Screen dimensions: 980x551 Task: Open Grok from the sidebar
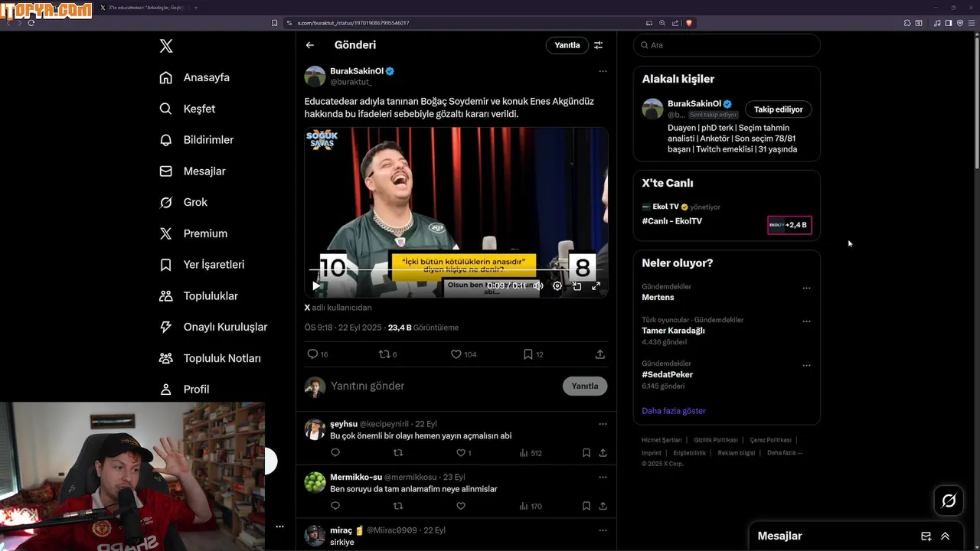click(184, 202)
